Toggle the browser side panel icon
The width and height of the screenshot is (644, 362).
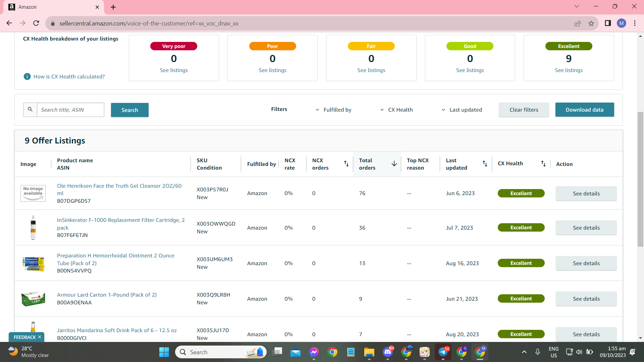click(608, 23)
